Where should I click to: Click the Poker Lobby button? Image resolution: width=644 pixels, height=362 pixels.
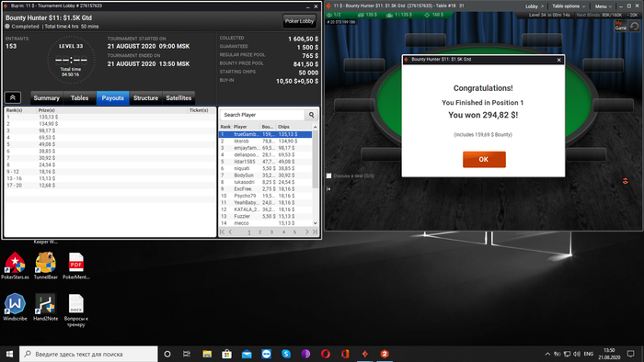click(299, 21)
